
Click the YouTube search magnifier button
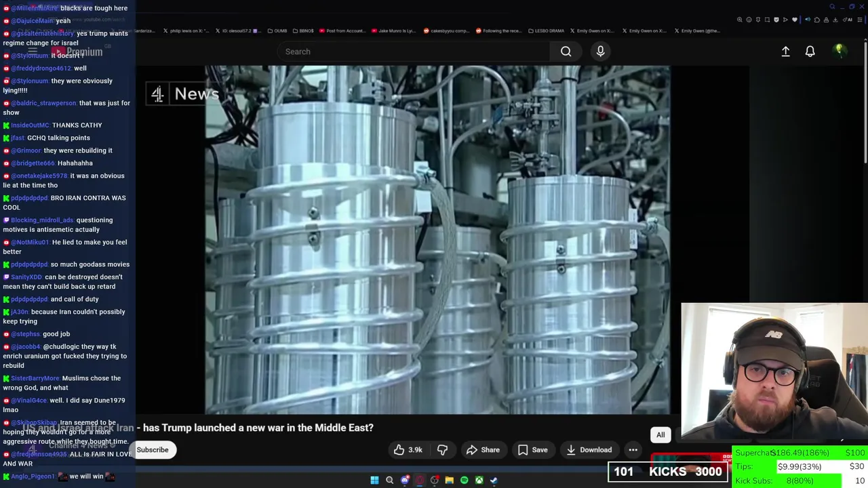(x=566, y=52)
